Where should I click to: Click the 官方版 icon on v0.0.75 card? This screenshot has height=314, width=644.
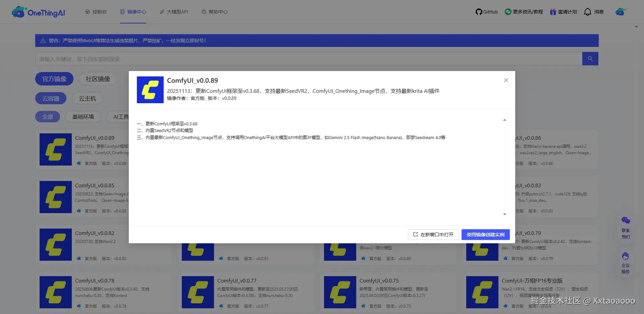[363, 306]
